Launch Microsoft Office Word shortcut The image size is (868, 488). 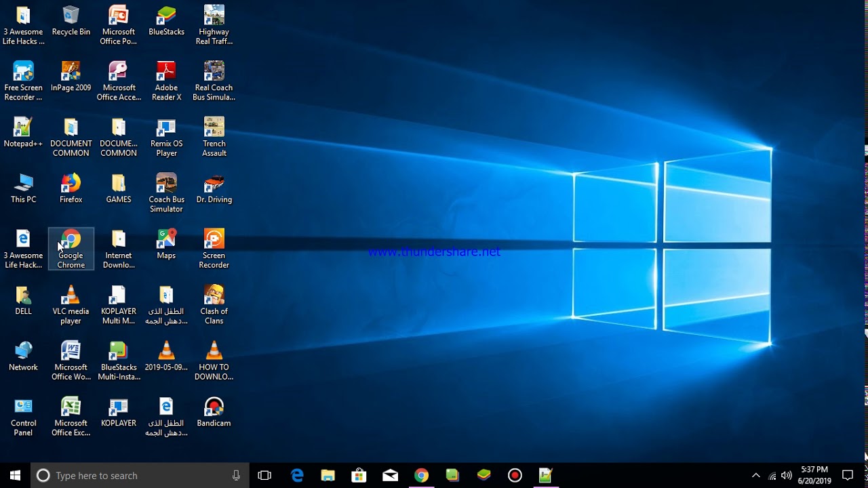(x=71, y=361)
